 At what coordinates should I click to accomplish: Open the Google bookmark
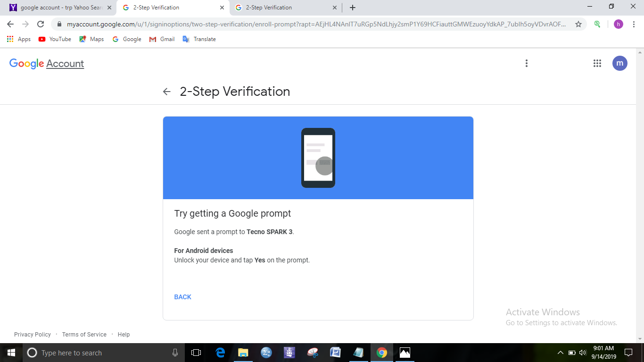tap(127, 39)
